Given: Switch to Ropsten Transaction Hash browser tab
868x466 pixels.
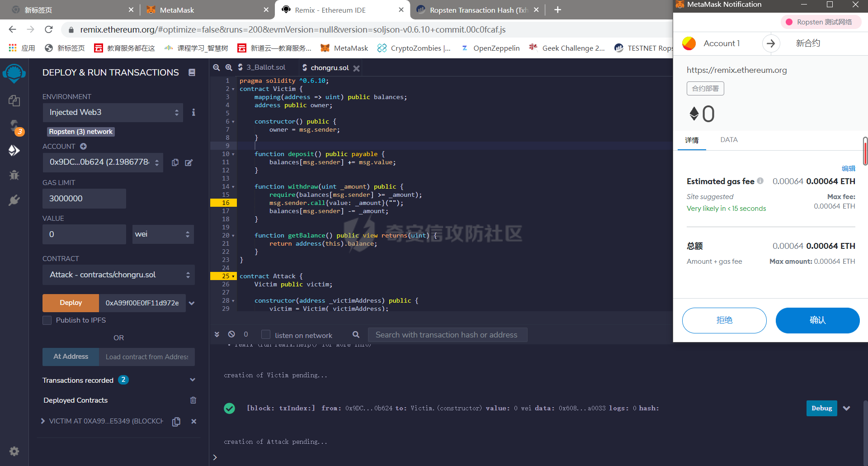Looking at the screenshot, I should 477,10.
